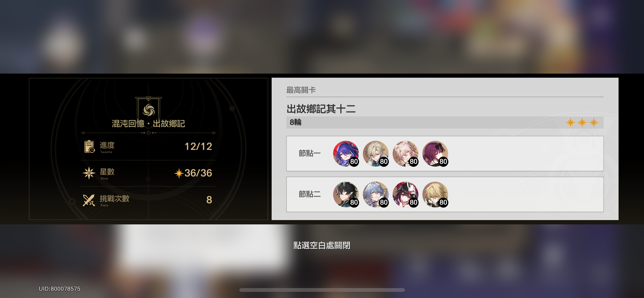Select the blond character second in Node One

click(376, 154)
